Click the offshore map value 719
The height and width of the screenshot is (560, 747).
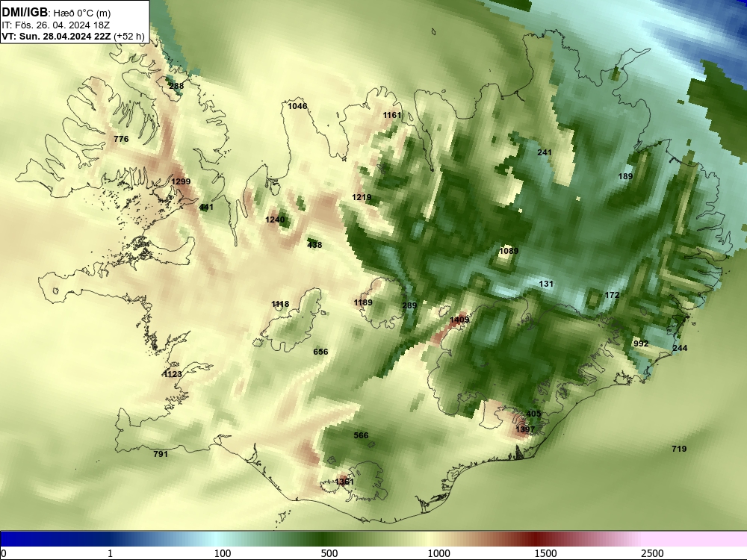pyautogui.click(x=679, y=449)
